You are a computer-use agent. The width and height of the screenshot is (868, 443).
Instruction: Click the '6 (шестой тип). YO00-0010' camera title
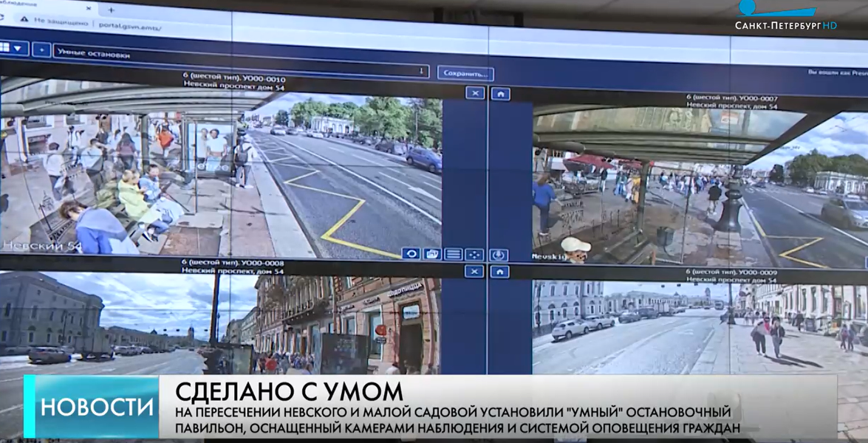[x=234, y=77]
